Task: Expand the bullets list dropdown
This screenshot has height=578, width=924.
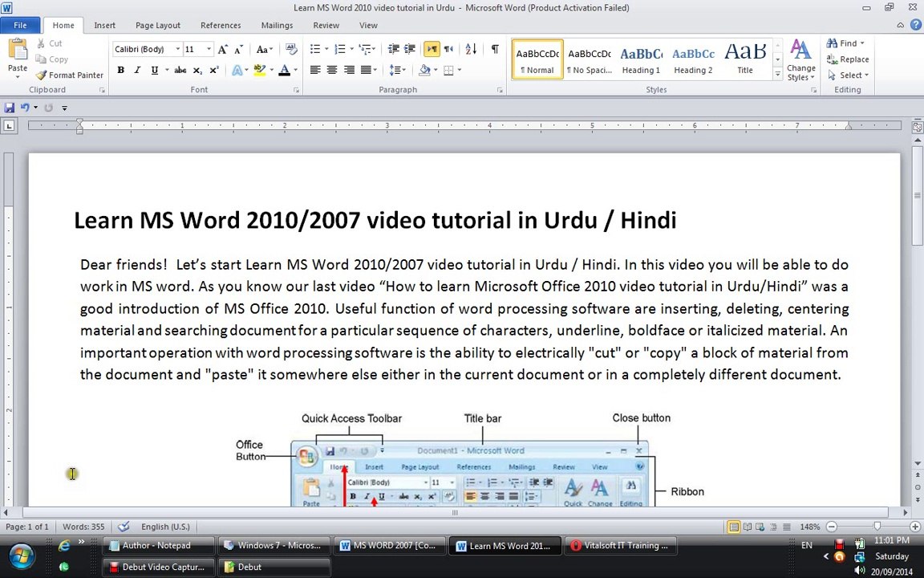Action: [x=326, y=49]
